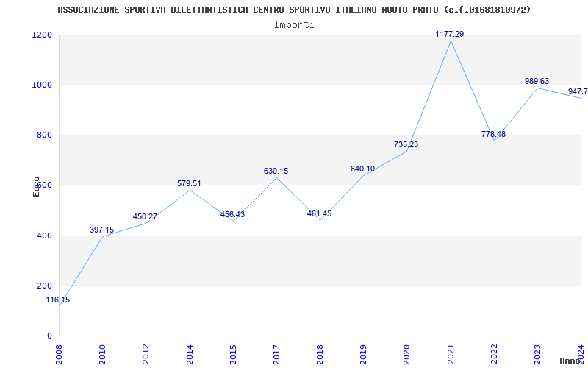This screenshot has width=588, height=368.
Task: Click x-axis year 2012
Action: coord(146,354)
